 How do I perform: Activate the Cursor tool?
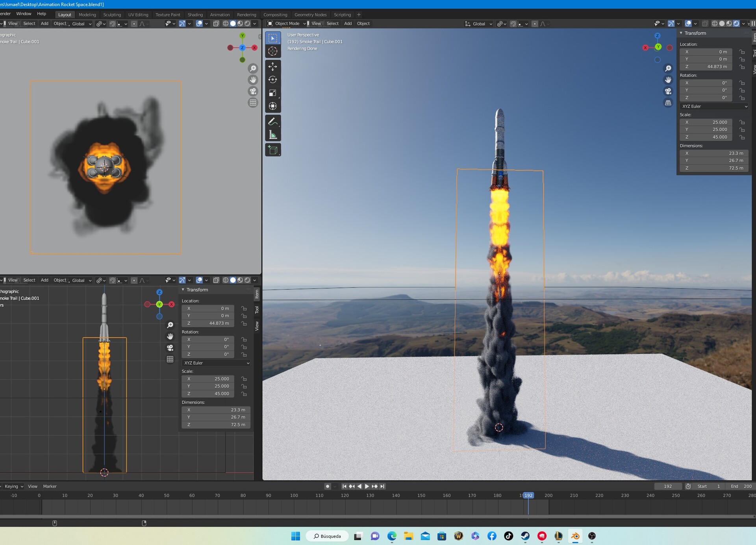coord(273,51)
